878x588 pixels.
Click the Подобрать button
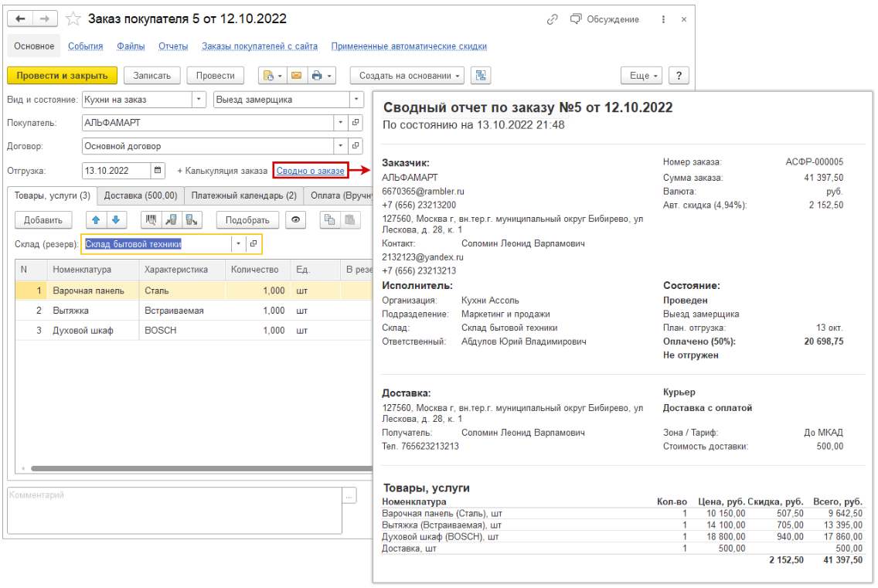(x=247, y=220)
